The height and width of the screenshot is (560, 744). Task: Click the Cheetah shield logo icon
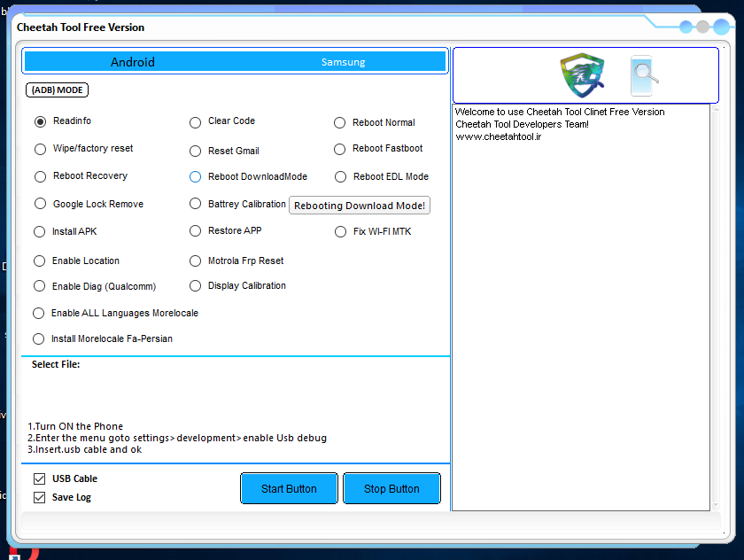click(x=582, y=75)
